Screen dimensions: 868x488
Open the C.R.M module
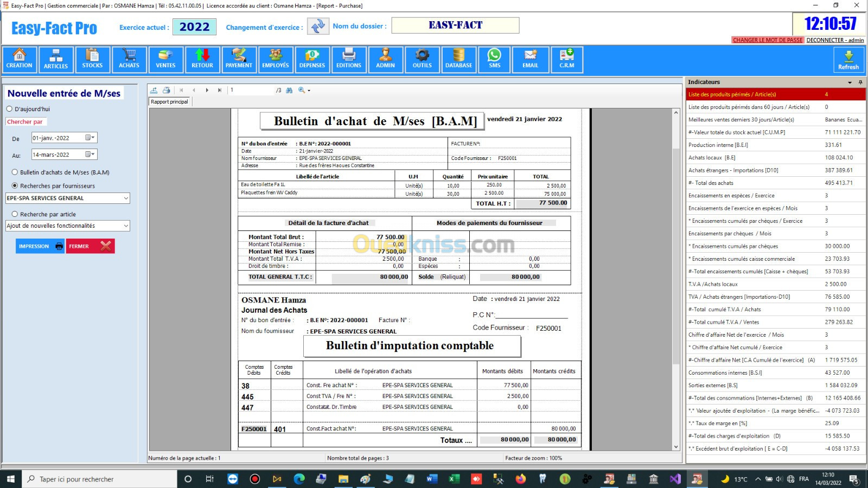pos(567,60)
